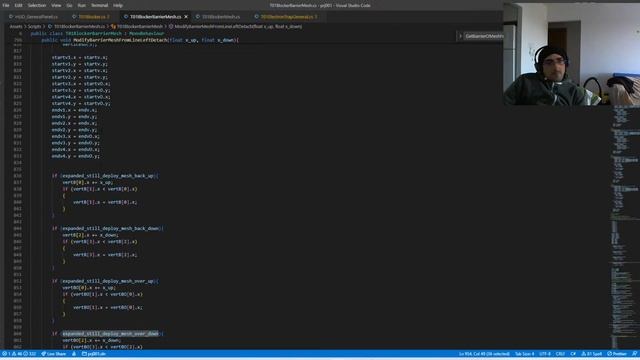
Task: Expand the find widget chevron toggle
Action: pos(460,36)
